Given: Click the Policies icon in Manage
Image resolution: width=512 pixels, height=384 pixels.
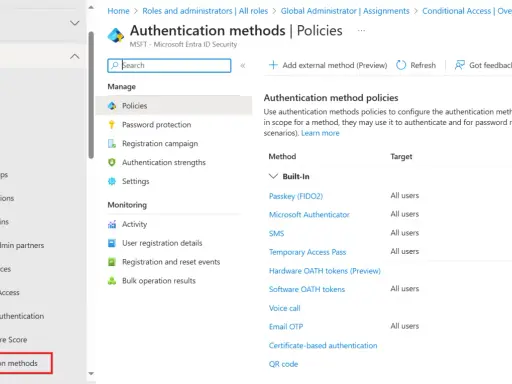Looking at the screenshot, I should click(112, 106).
